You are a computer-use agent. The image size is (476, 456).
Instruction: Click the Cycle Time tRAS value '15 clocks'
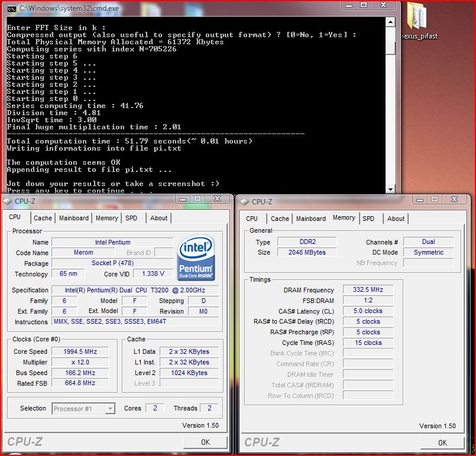(x=368, y=343)
